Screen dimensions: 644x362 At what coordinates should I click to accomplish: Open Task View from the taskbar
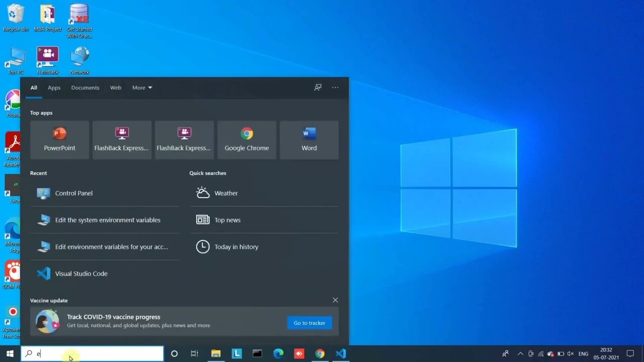click(194, 353)
